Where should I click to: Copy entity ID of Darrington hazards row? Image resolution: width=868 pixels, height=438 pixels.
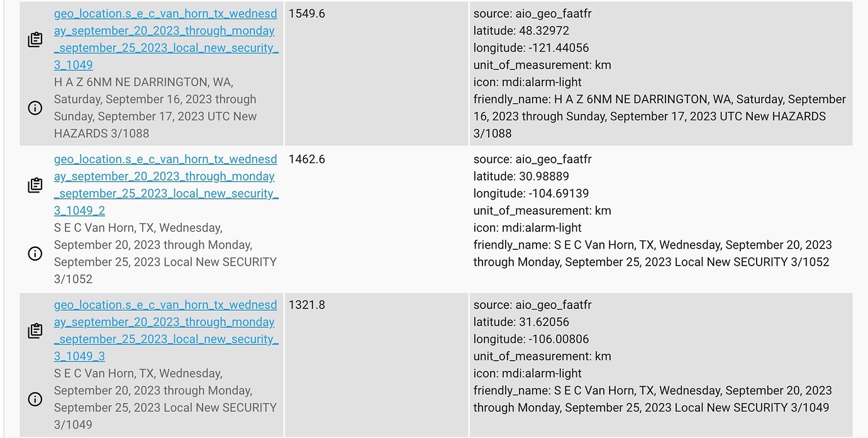35,40
